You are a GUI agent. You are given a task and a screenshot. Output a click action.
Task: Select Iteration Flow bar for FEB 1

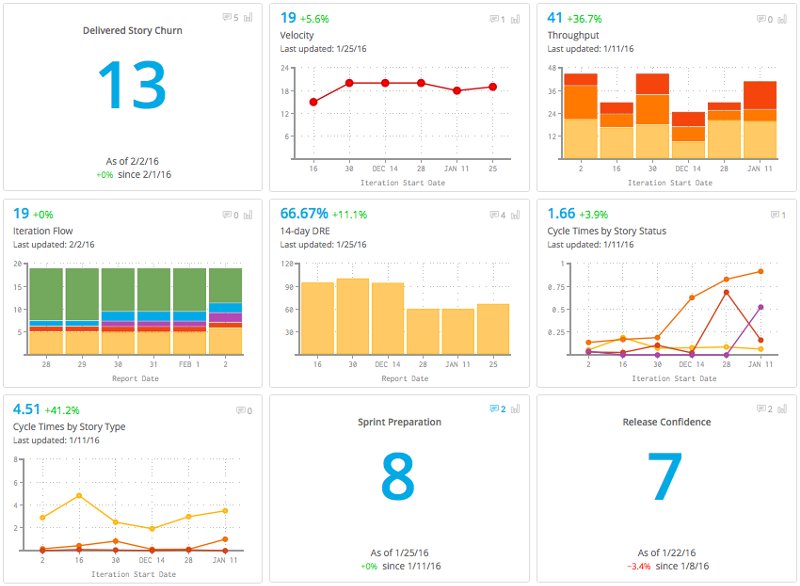coord(189,311)
